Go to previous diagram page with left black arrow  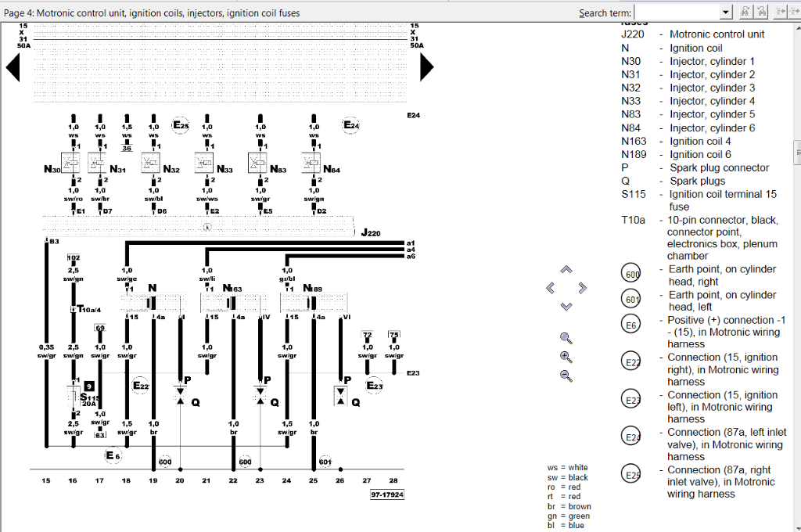point(13,69)
